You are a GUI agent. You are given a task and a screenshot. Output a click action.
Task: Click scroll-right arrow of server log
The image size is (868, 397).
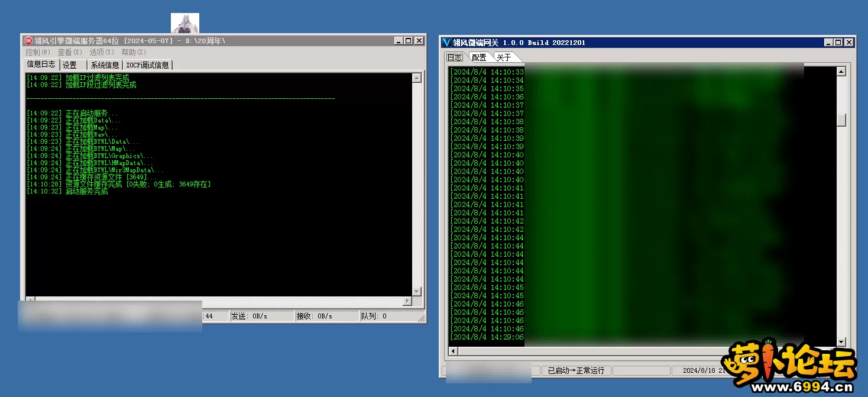[x=407, y=301]
